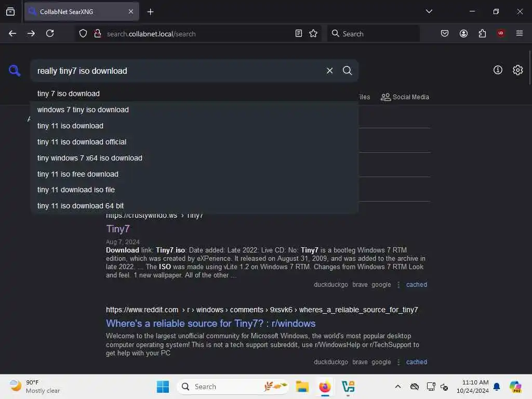Click the reddit.com result URL breadcrumb
This screenshot has height=399, width=532.
[x=262, y=310]
